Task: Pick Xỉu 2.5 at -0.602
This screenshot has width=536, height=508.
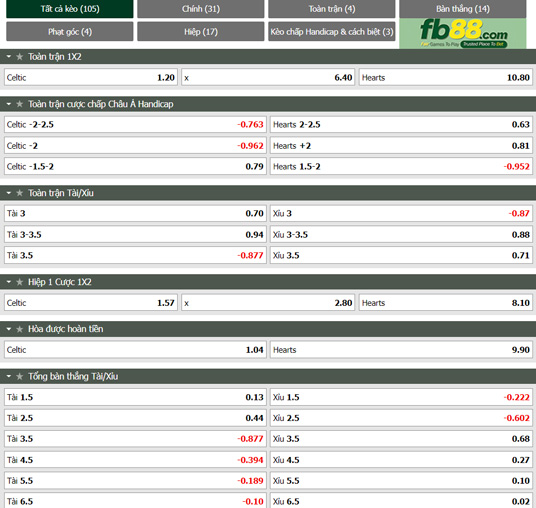Action: [x=401, y=418]
